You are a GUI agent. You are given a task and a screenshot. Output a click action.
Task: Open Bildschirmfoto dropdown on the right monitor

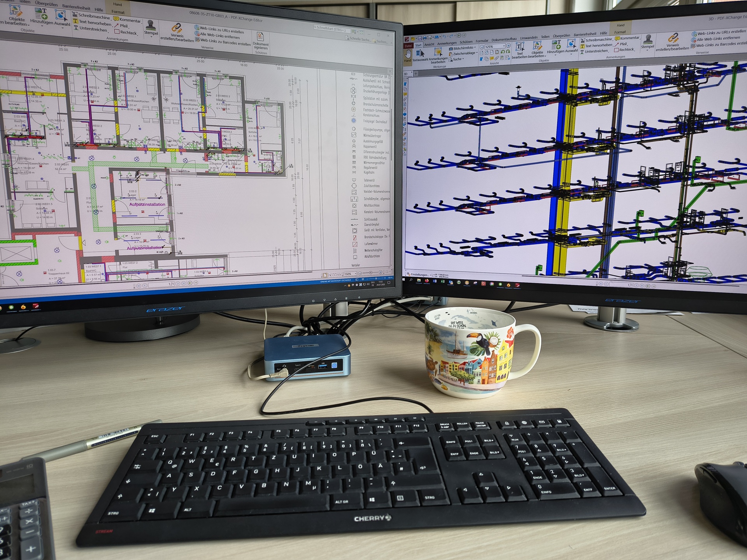[462, 48]
